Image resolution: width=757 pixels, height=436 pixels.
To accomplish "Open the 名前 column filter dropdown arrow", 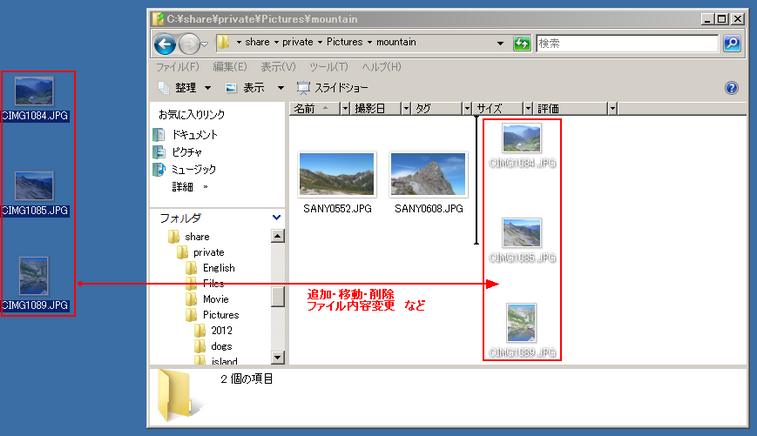I will [345, 109].
